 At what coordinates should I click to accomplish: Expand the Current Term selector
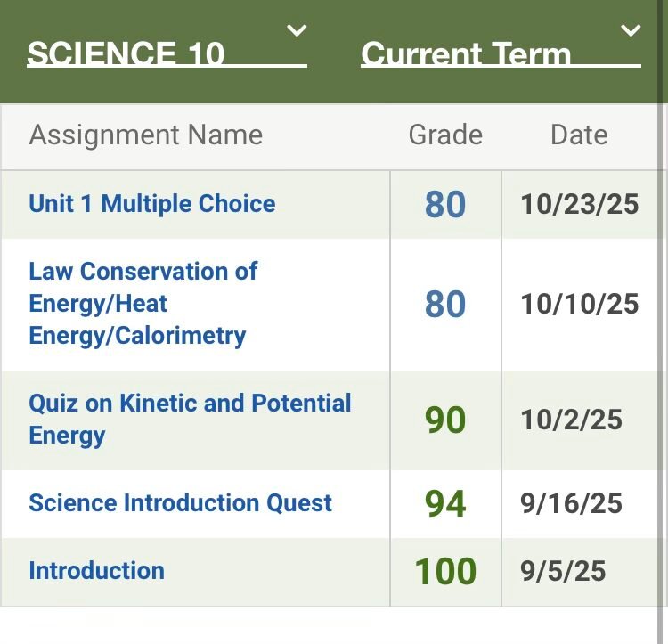466,53
